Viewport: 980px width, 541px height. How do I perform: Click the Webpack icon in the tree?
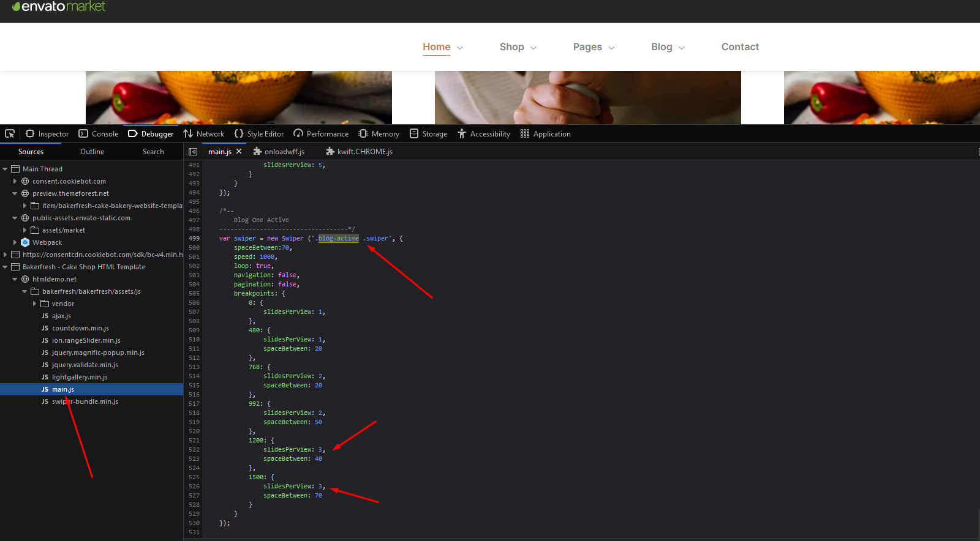[25, 242]
